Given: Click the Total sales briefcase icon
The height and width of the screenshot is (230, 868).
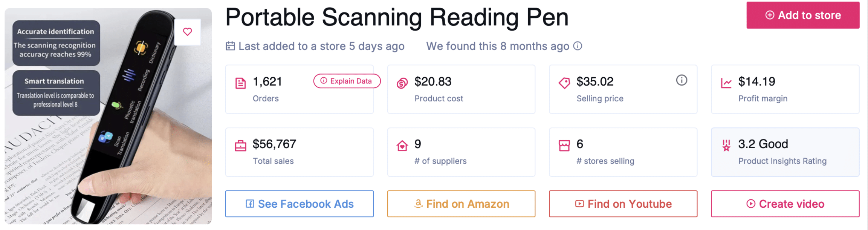Looking at the screenshot, I should tap(240, 146).
